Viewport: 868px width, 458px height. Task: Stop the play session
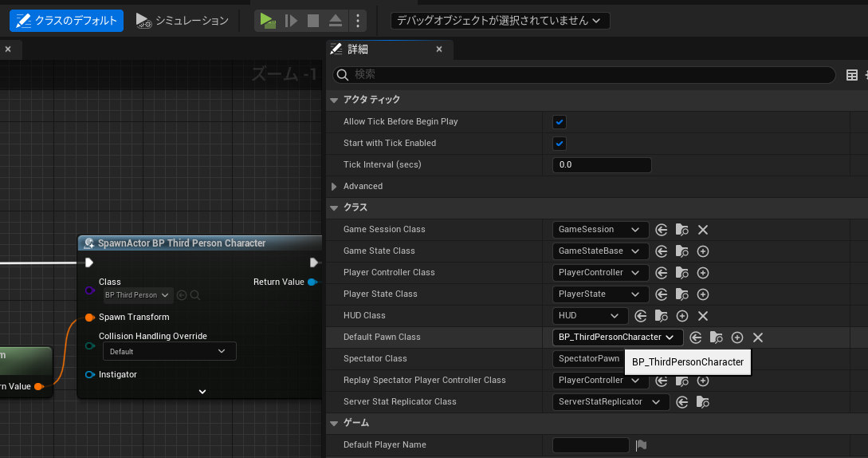coord(313,21)
